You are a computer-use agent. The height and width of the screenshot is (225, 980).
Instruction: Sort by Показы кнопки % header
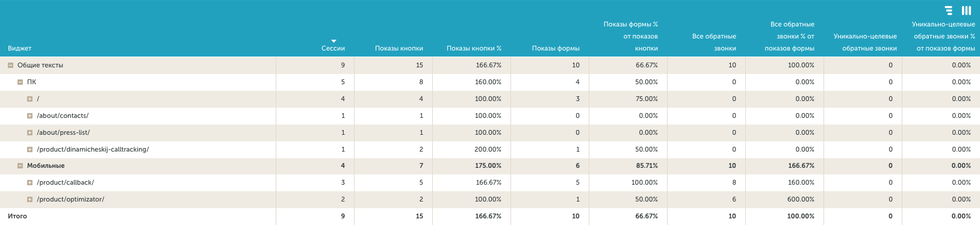(x=474, y=48)
